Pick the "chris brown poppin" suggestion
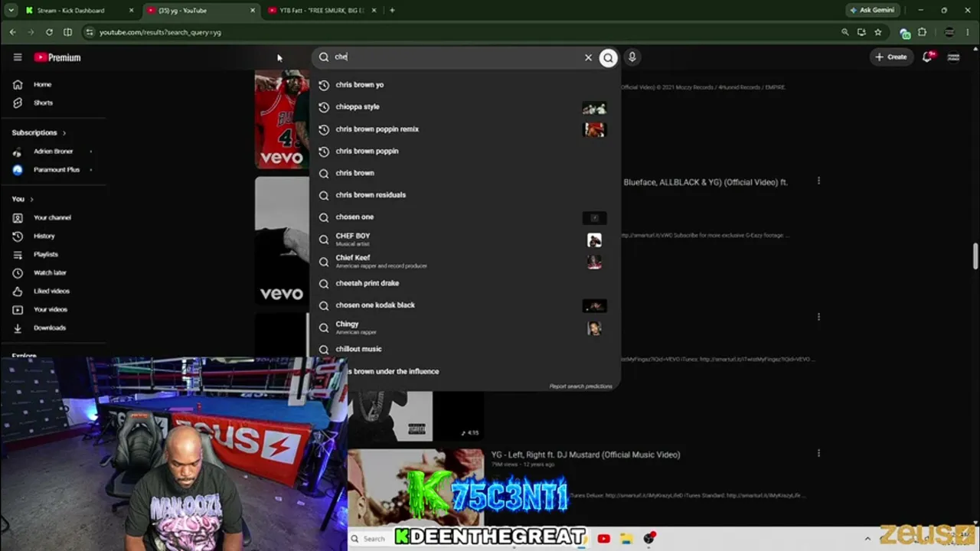The image size is (980, 551). tap(465, 152)
